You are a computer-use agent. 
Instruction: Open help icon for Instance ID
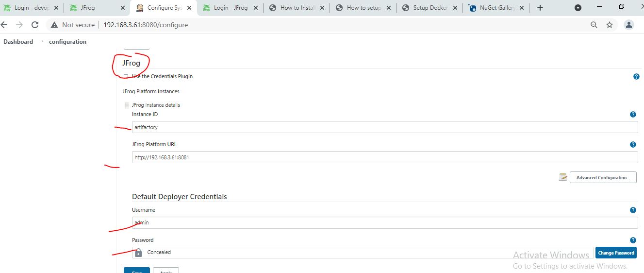(x=633, y=115)
